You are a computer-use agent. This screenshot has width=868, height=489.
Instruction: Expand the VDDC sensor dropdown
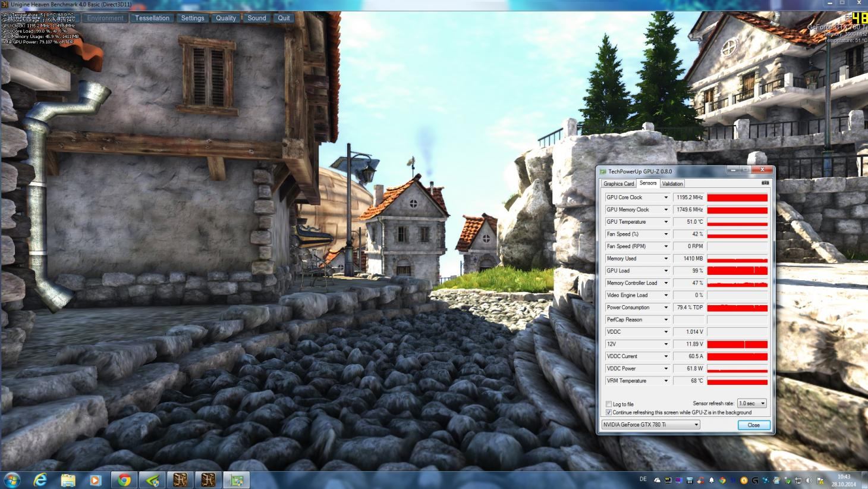click(x=666, y=332)
